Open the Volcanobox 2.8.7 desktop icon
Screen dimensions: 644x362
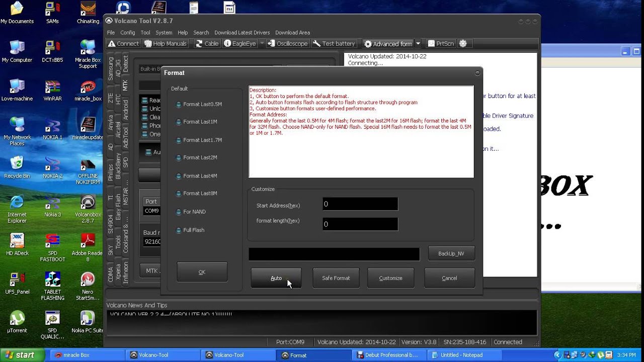pos(88,209)
